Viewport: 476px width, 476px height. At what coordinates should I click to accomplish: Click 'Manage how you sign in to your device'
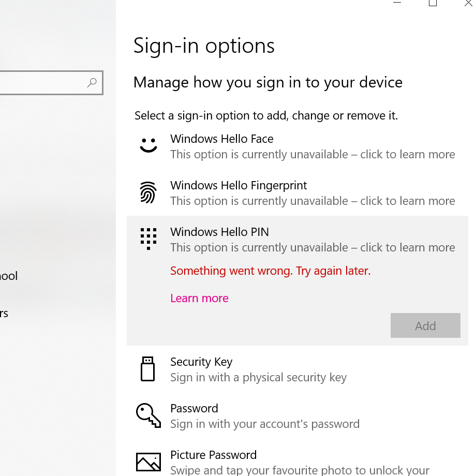pyautogui.click(x=268, y=83)
